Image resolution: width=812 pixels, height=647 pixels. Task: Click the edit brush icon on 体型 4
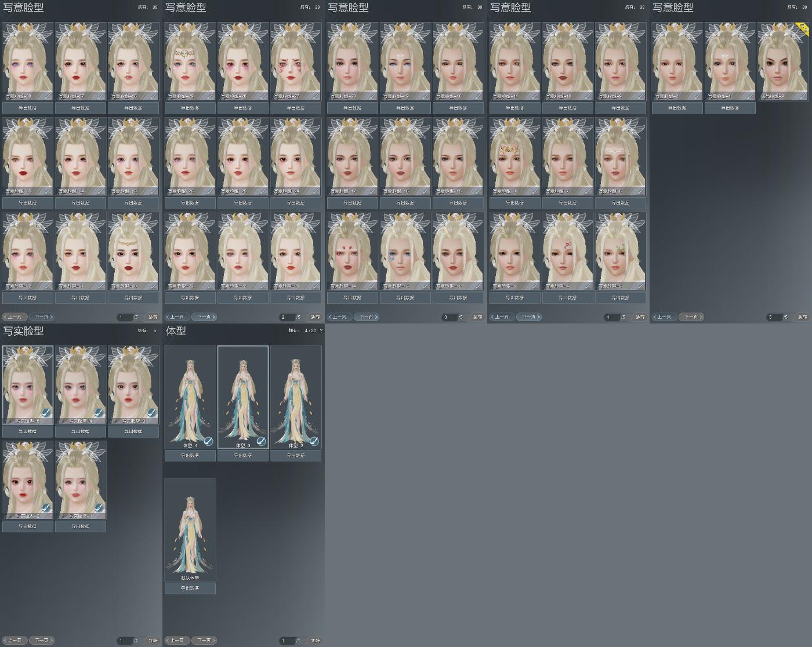coord(208,441)
